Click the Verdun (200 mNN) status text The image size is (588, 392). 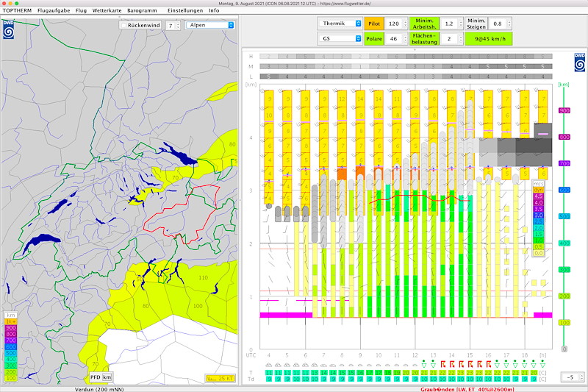click(x=99, y=389)
